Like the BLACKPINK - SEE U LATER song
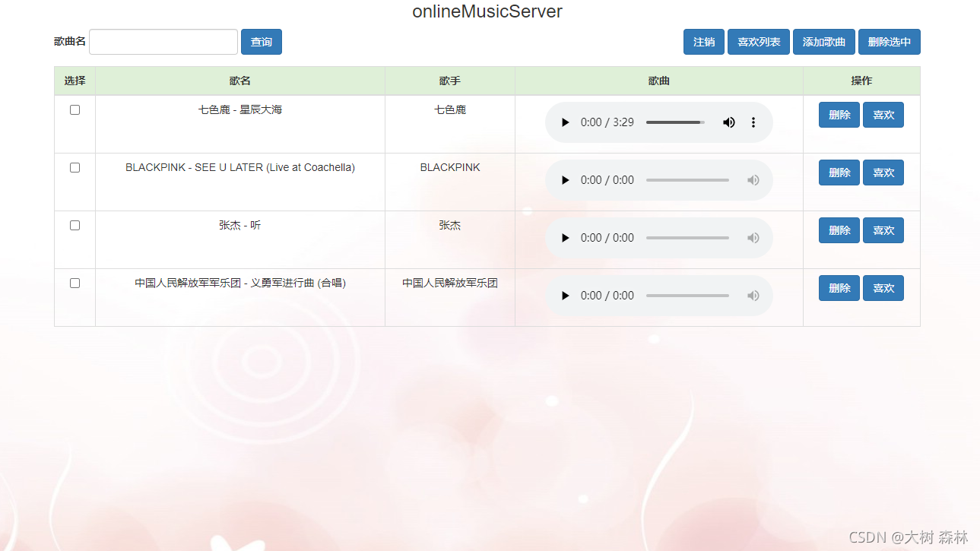This screenshot has height=551, width=980. tap(883, 173)
